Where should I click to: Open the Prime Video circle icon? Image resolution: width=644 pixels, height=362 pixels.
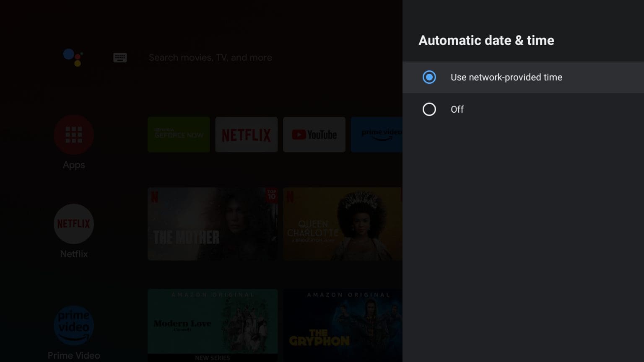[x=74, y=326]
